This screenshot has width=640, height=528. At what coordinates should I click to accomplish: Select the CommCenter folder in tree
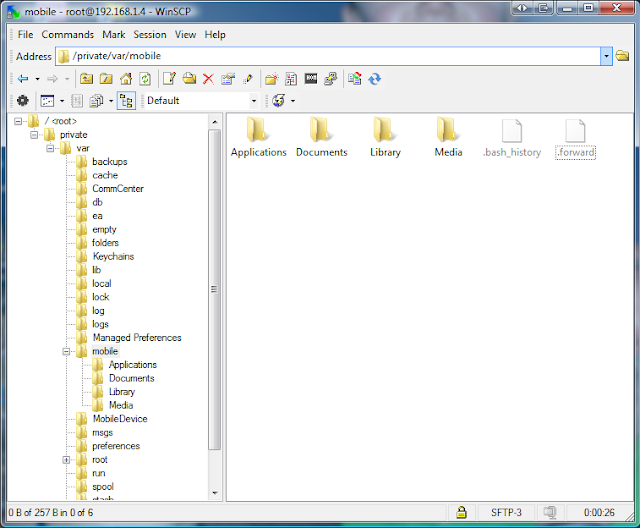118,189
